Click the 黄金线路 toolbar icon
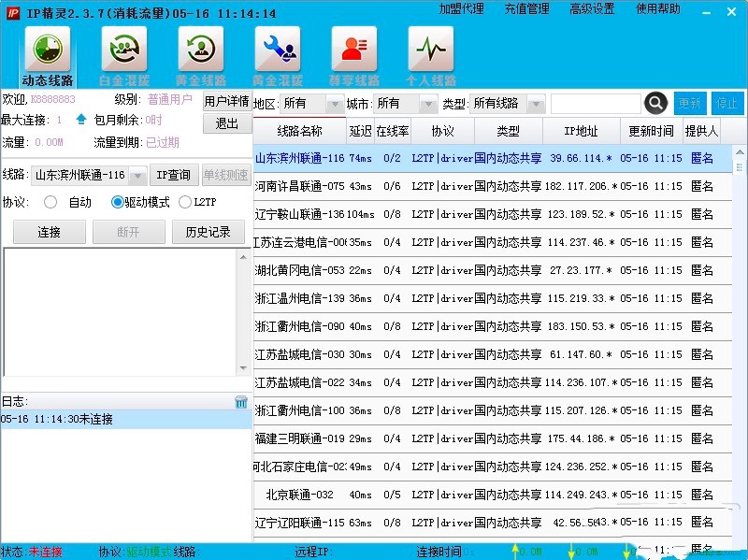748x560 pixels. (x=201, y=50)
